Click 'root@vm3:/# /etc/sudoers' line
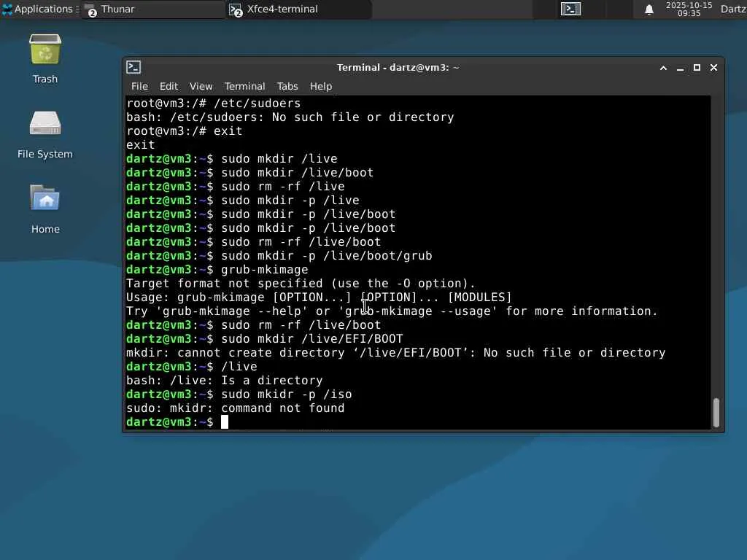This screenshot has width=747, height=560. coord(213,104)
